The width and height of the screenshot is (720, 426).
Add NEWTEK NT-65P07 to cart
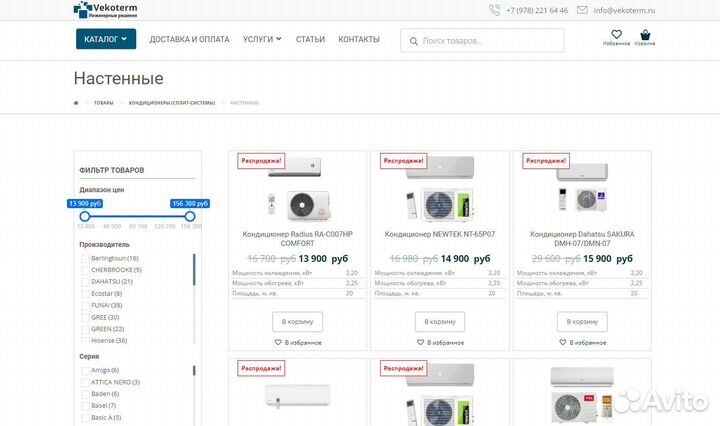coord(440,322)
